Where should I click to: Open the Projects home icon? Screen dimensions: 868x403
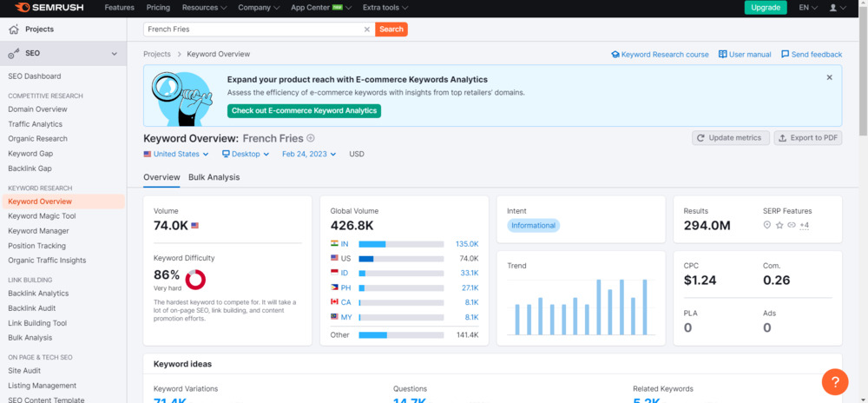click(14, 30)
